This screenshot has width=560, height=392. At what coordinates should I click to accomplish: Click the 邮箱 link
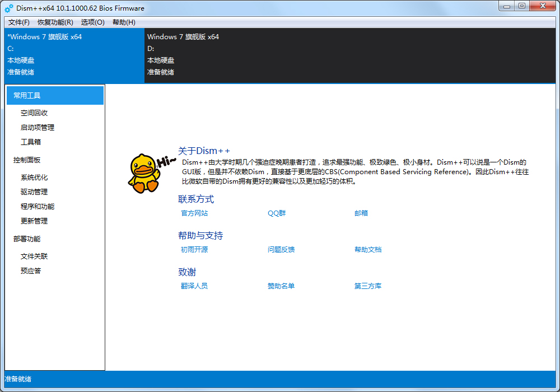point(361,213)
